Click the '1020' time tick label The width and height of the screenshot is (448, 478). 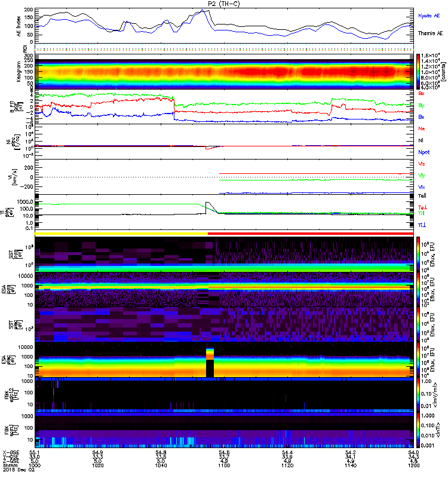coord(98,465)
